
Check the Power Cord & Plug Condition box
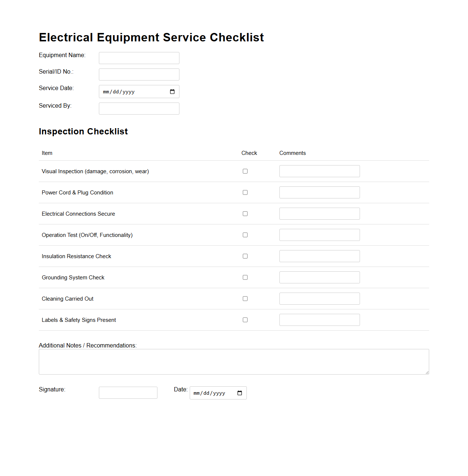coord(245,192)
